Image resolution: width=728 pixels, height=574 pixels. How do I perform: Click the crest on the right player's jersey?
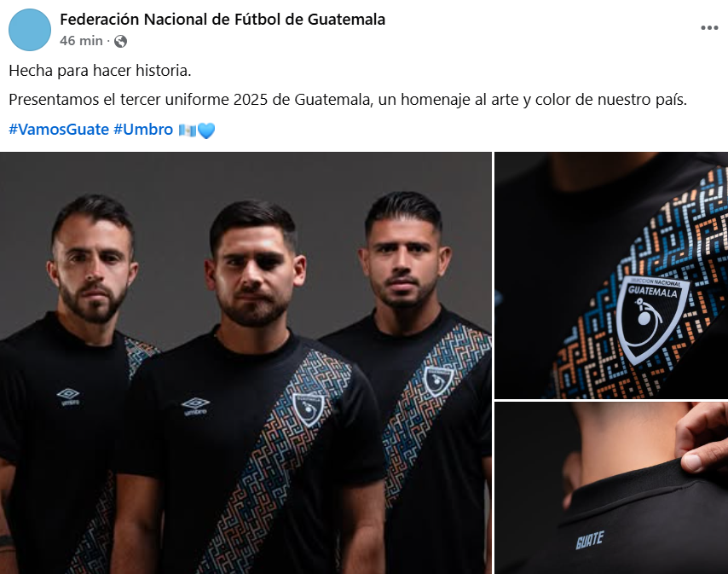tap(438, 381)
